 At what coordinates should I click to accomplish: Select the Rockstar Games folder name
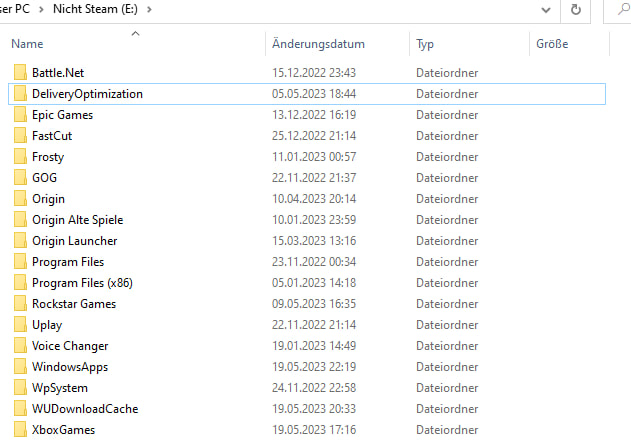74,304
